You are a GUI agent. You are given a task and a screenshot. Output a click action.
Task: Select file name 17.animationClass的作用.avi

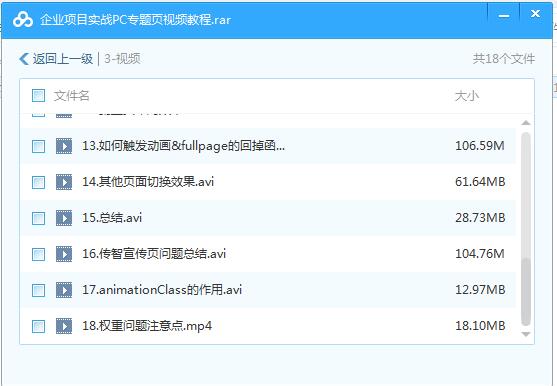point(162,289)
